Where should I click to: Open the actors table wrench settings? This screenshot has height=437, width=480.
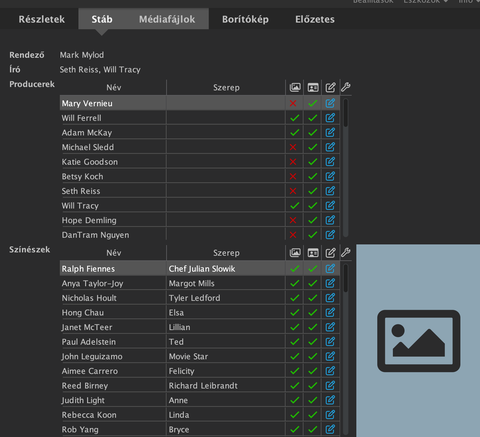346,253
